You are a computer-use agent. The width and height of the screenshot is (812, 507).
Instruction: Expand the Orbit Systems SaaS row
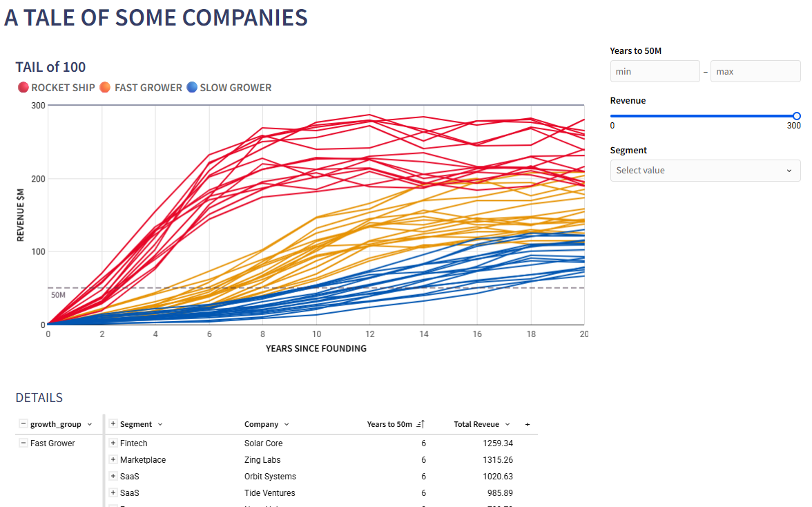click(x=113, y=477)
